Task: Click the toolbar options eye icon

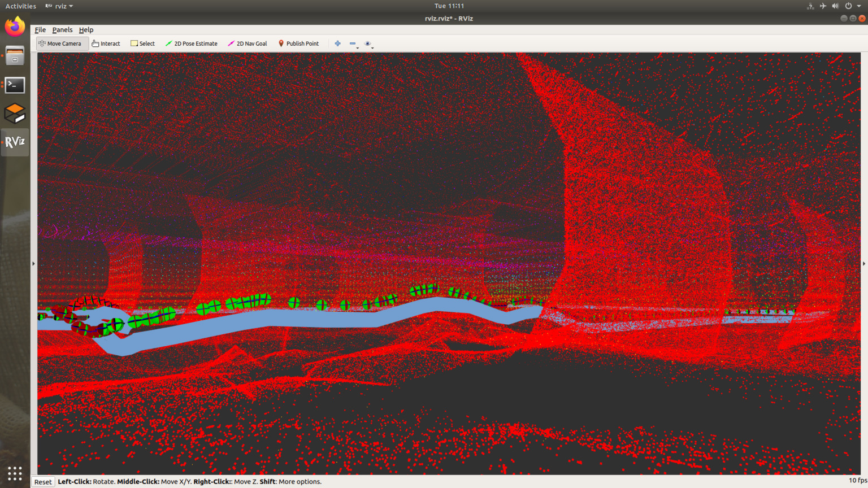Action: click(367, 43)
